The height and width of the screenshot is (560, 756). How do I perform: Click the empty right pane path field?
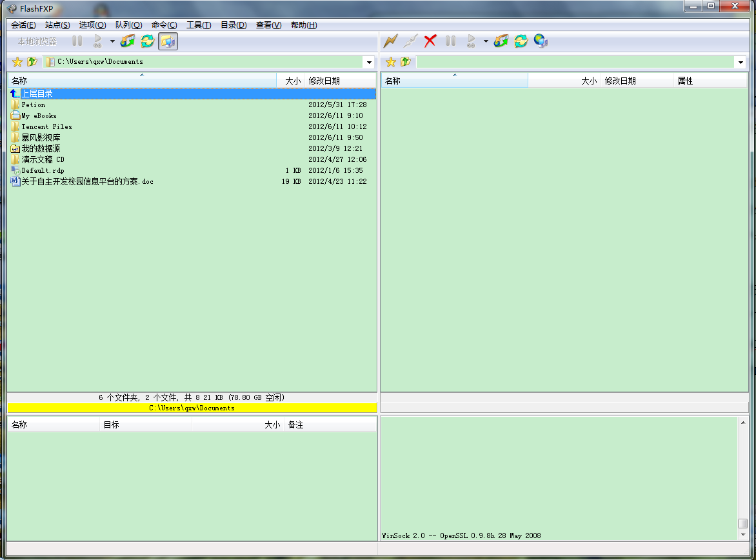pyautogui.click(x=575, y=62)
